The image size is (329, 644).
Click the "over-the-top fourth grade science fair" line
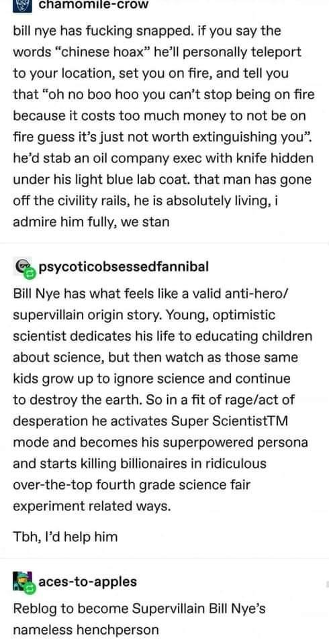tap(132, 485)
